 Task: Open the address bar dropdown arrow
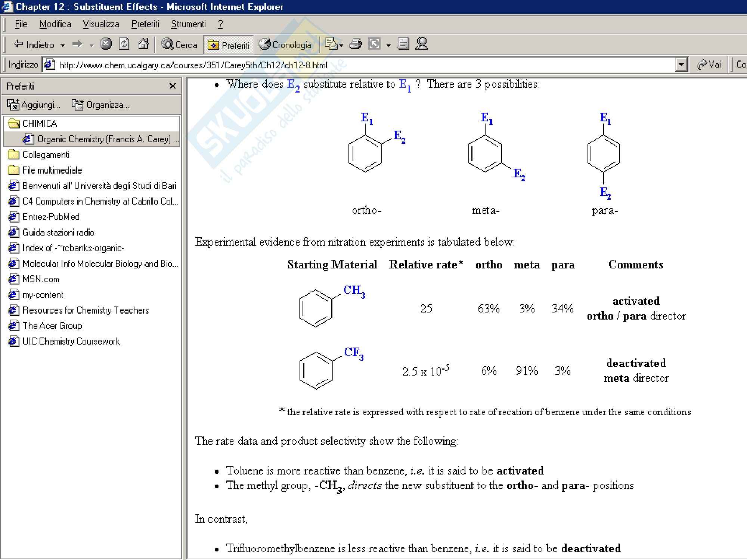pyautogui.click(x=681, y=65)
